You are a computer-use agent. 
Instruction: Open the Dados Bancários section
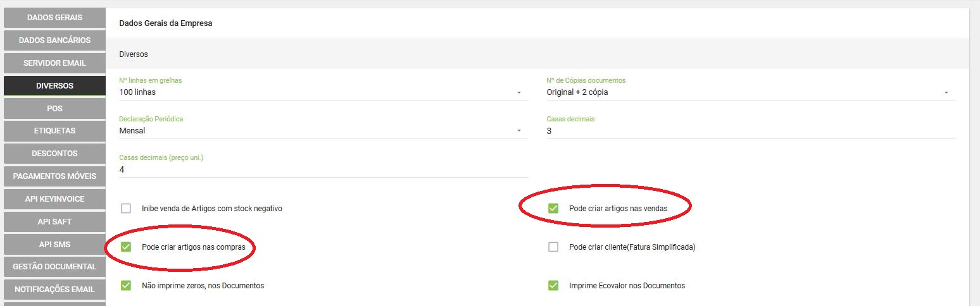(54, 40)
